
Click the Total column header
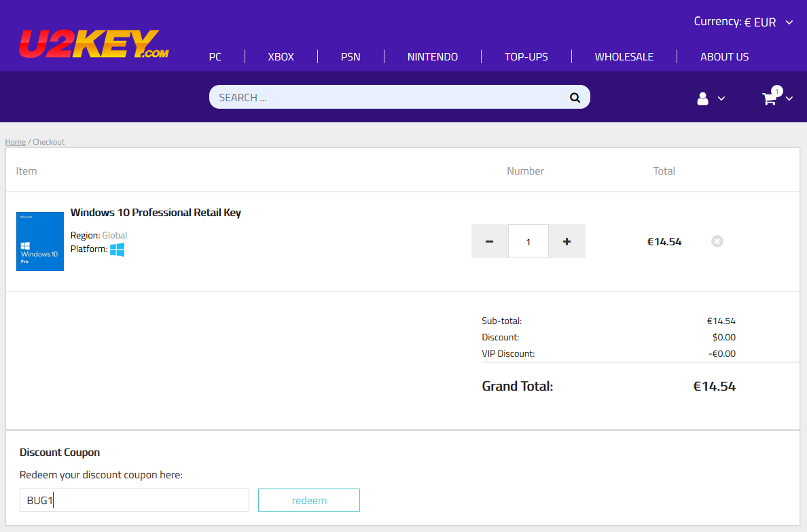(664, 171)
